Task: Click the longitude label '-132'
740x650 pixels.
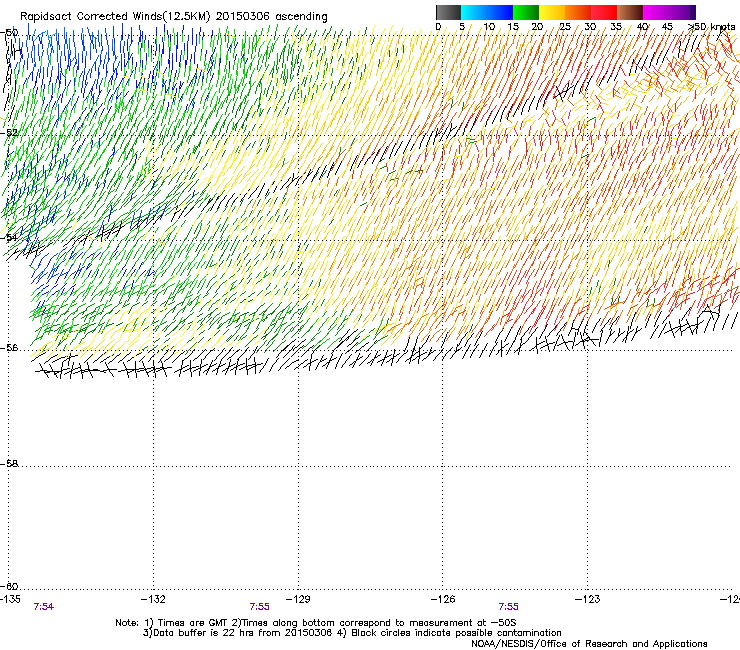Action: (x=153, y=599)
